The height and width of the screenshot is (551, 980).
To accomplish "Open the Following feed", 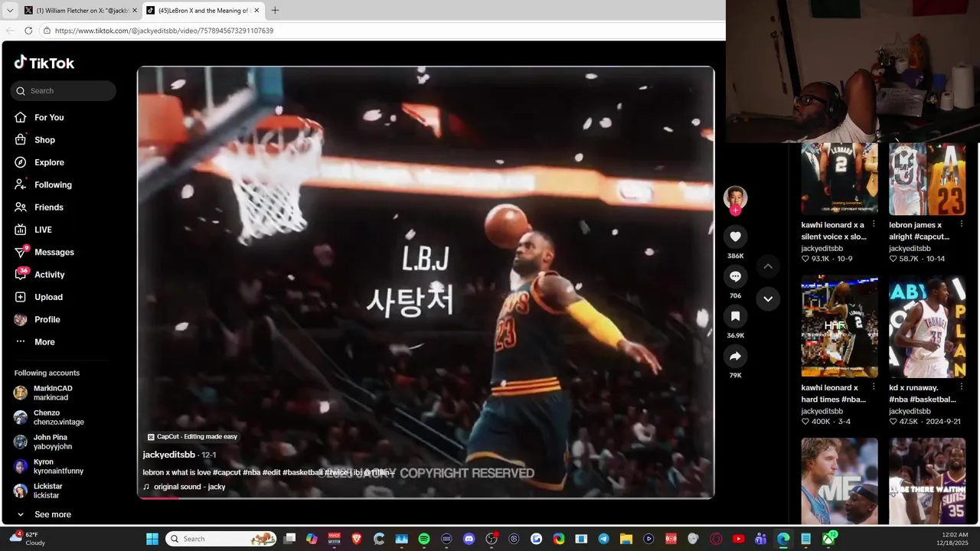I will 53,184.
